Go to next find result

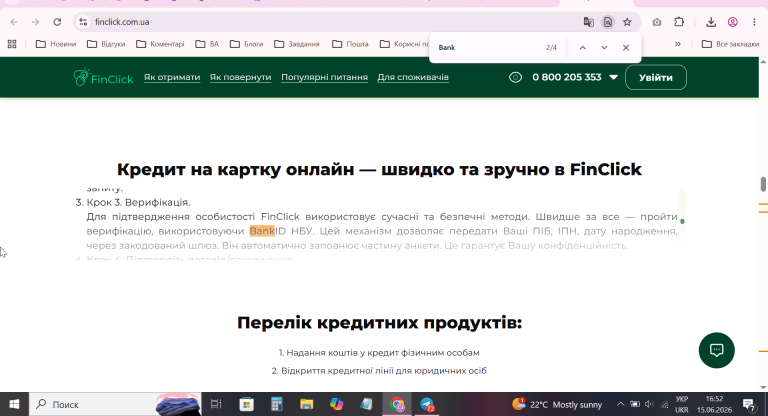coord(604,48)
